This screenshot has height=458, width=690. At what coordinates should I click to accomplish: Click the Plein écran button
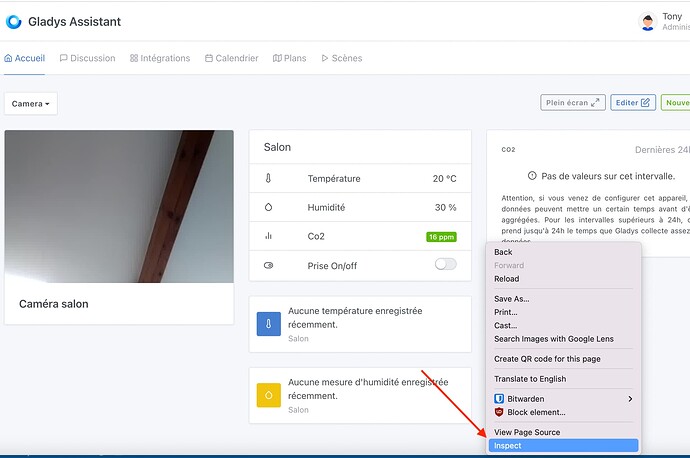[x=573, y=102]
